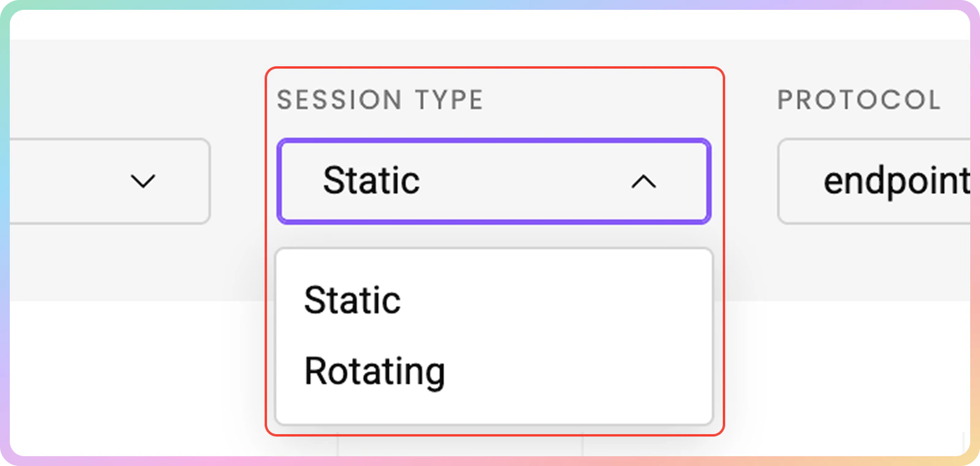Click bottom padding of options list panel
This screenshot has width=980, height=466.
click(x=494, y=411)
